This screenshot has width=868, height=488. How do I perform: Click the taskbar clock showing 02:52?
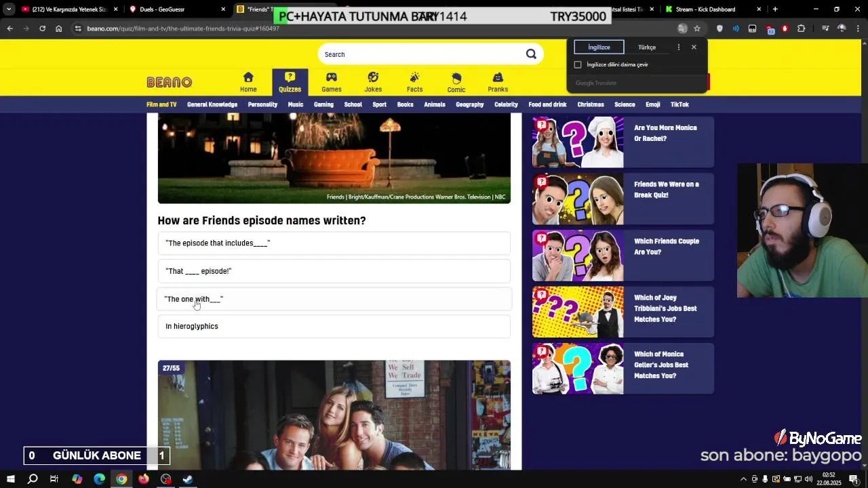pos(828,479)
